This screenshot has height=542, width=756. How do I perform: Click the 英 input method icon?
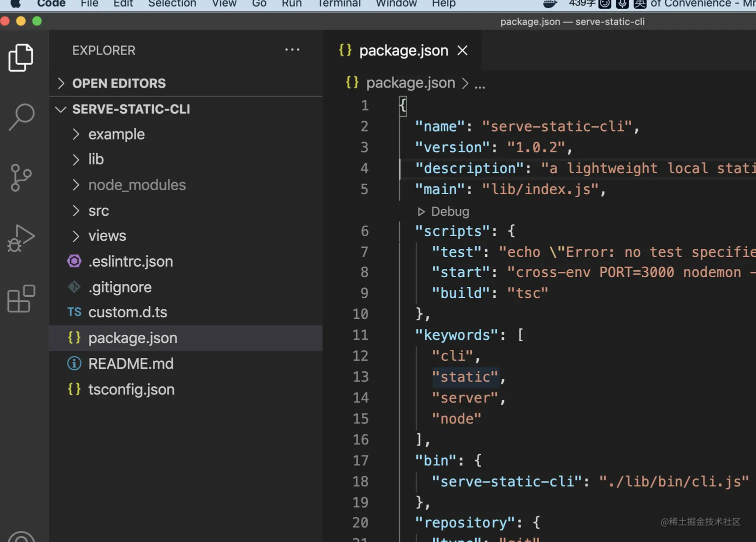640,4
